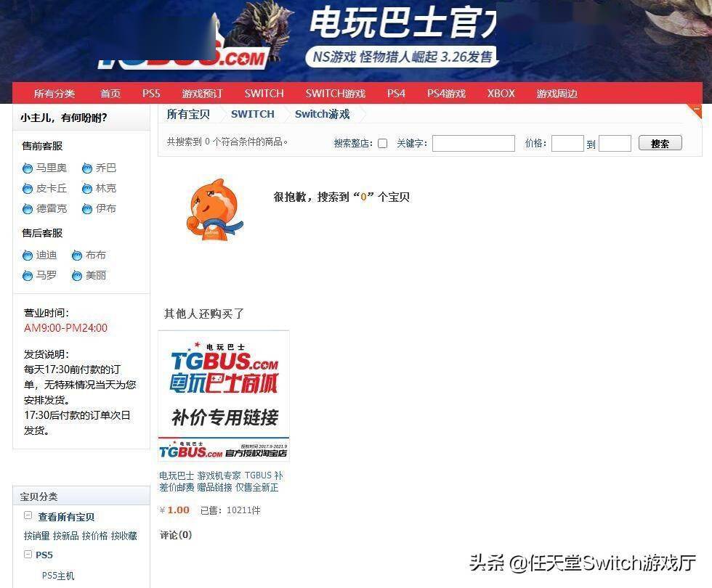Click the 关键字 keyword input field
This screenshot has width=712, height=588.
[473, 144]
